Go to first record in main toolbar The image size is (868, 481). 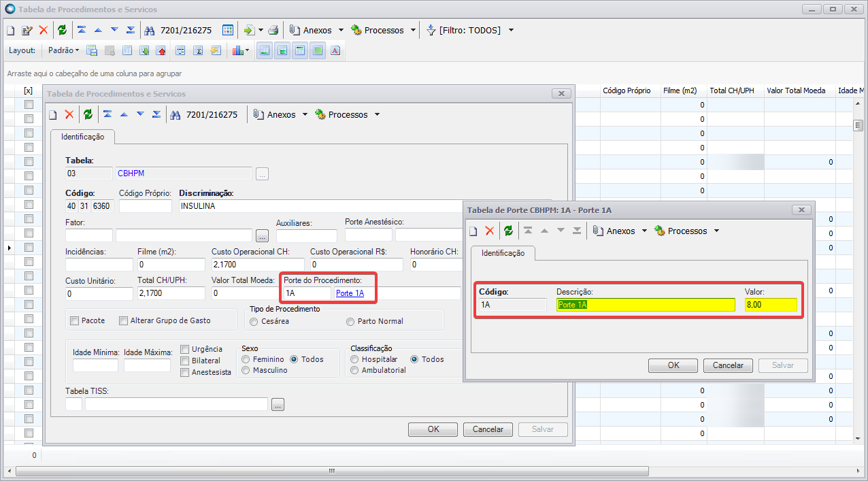pyautogui.click(x=82, y=31)
